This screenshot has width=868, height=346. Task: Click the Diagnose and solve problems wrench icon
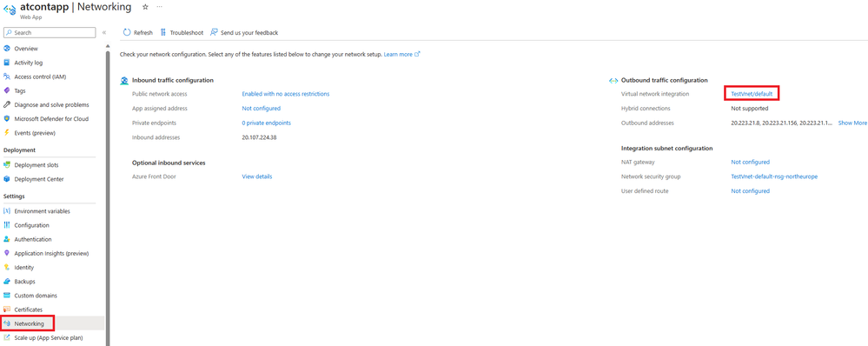coord(7,104)
